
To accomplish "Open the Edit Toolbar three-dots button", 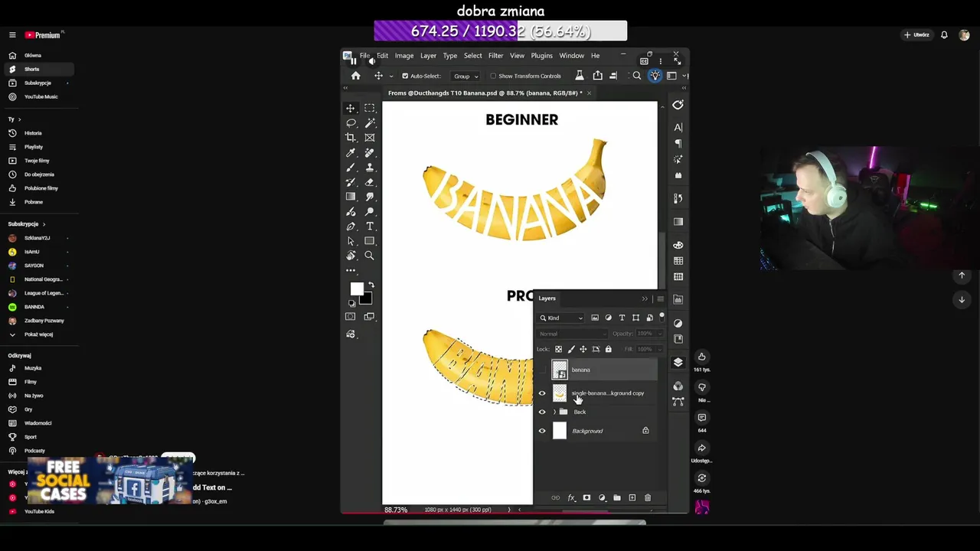I will [351, 270].
